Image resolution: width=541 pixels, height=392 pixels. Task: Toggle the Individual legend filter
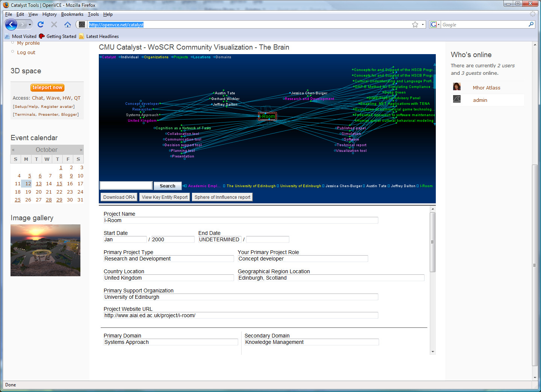pyautogui.click(x=128, y=57)
